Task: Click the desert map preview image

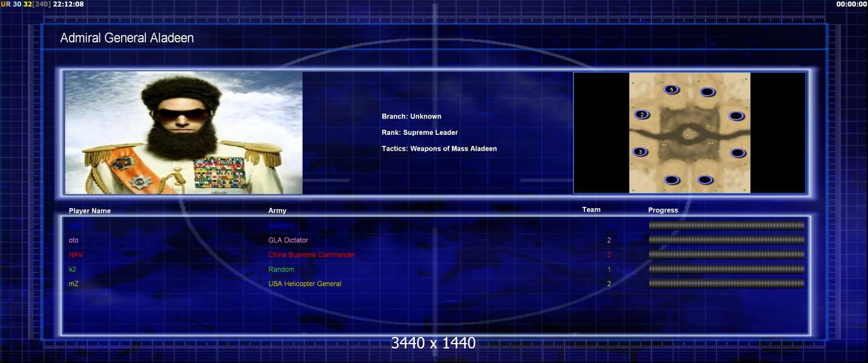Action: click(689, 133)
